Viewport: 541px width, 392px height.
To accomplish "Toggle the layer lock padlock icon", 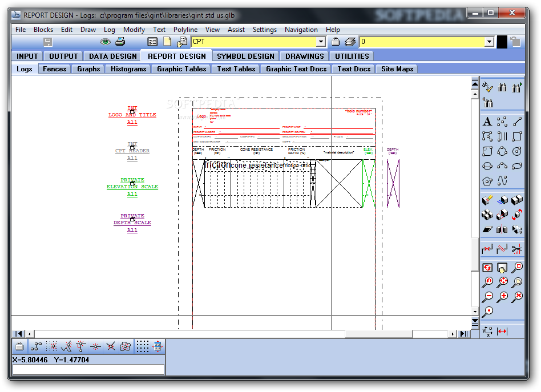I will [x=336, y=42].
